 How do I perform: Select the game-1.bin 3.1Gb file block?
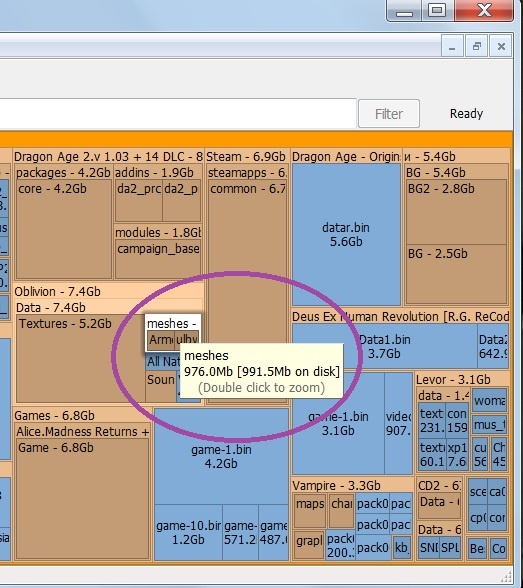pos(338,424)
